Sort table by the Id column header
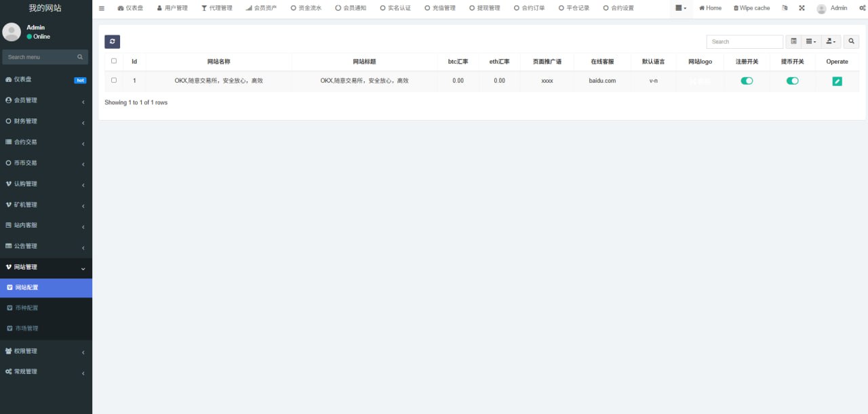 (x=134, y=62)
